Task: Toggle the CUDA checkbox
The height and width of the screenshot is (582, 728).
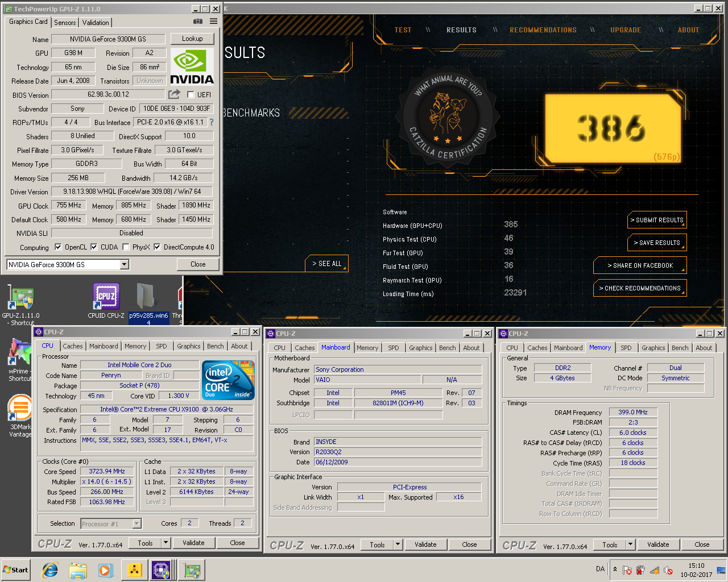Action: 94,247
